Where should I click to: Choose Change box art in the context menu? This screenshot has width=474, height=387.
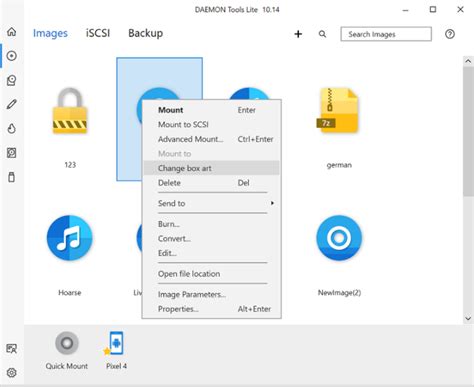pos(211,168)
